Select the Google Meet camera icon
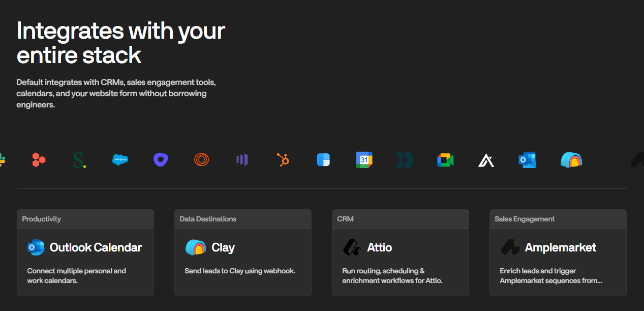644x311 pixels. click(445, 160)
